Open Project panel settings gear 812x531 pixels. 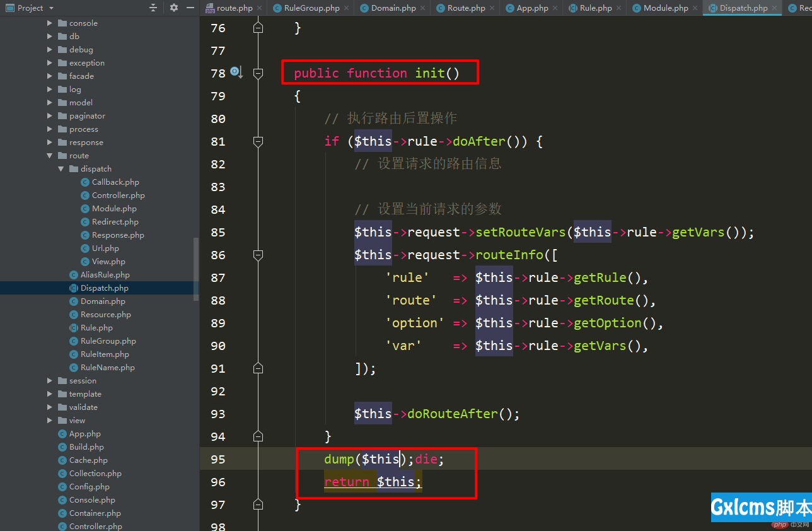[173, 8]
